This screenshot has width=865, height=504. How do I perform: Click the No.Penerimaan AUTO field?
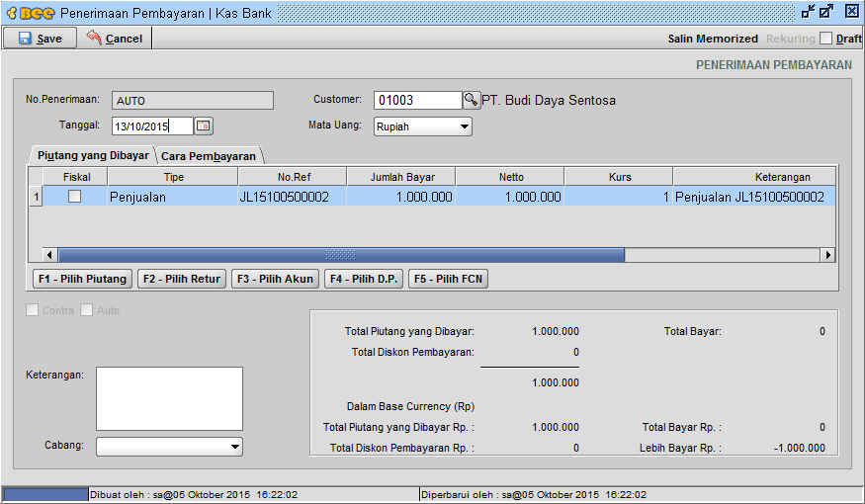(193, 101)
